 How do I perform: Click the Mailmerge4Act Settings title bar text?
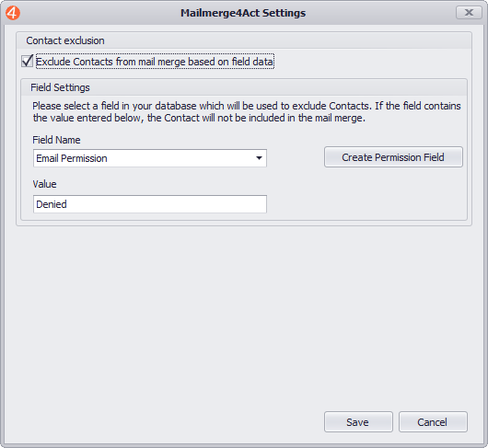point(243,13)
